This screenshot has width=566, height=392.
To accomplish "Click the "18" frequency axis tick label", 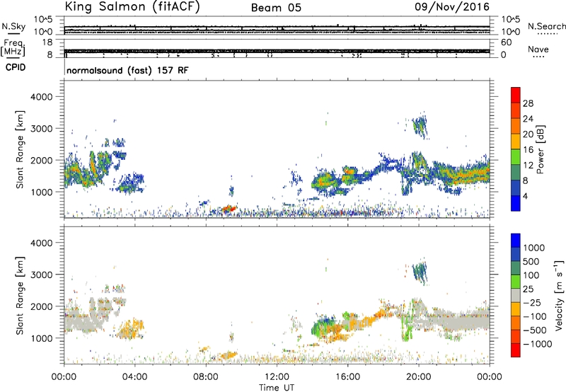I will tap(47, 42).
